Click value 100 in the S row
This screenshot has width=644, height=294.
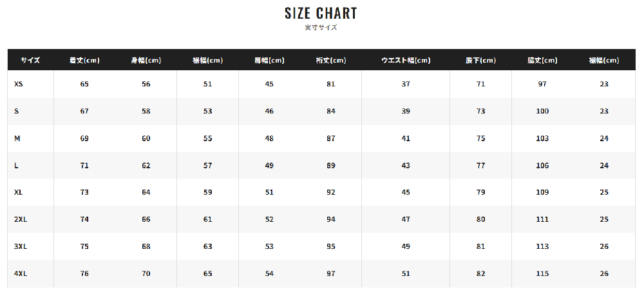[x=542, y=111]
